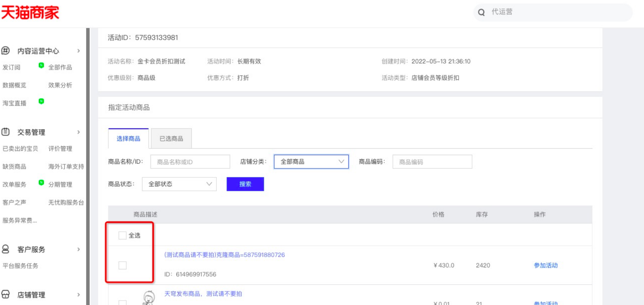Toggle the 全选 checkbox

point(122,235)
